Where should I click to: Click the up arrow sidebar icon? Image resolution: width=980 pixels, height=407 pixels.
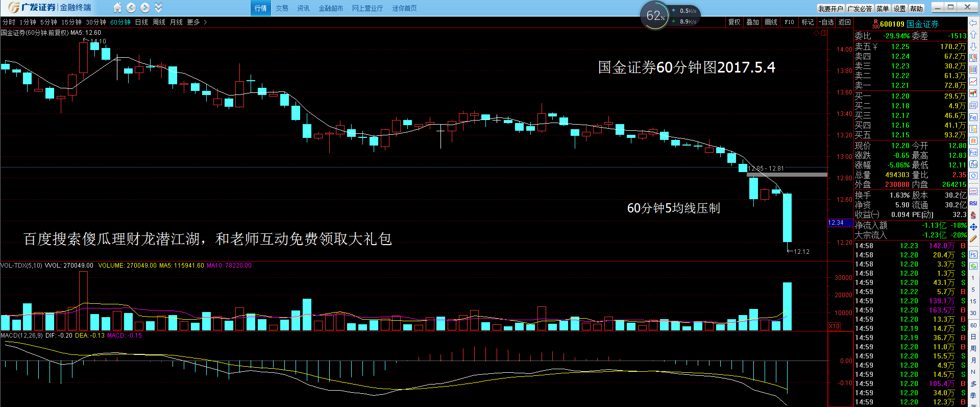[x=973, y=34]
